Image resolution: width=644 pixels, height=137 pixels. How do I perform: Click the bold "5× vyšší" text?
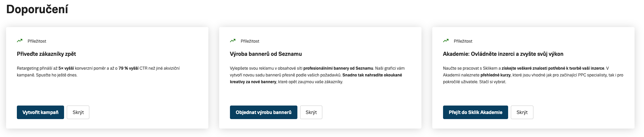[x=66, y=68]
